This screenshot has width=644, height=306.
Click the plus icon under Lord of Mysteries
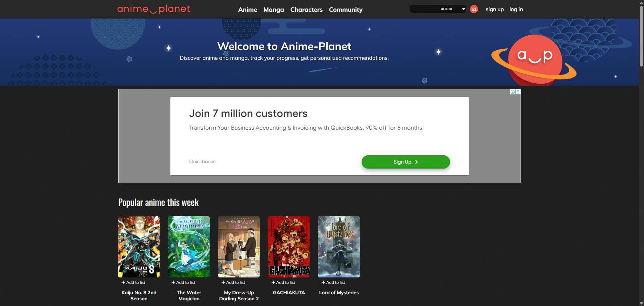pyautogui.click(x=323, y=282)
